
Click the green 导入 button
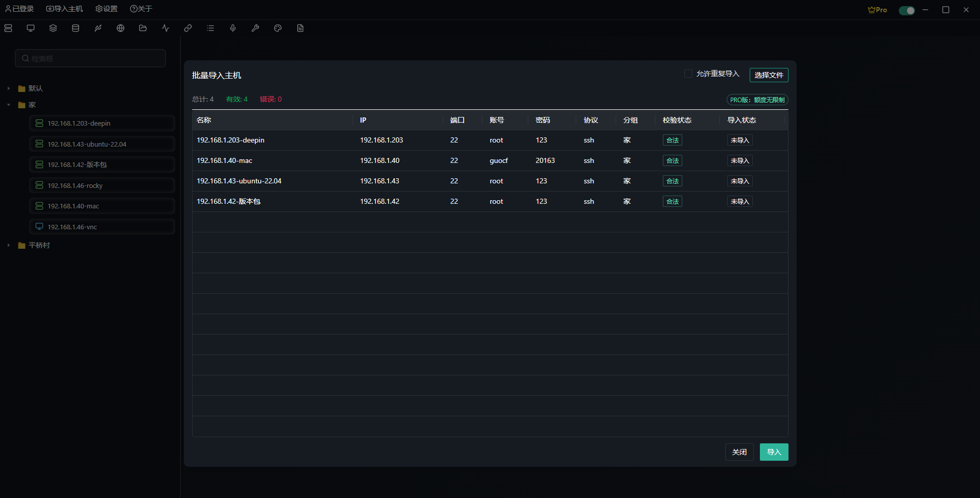(774, 452)
